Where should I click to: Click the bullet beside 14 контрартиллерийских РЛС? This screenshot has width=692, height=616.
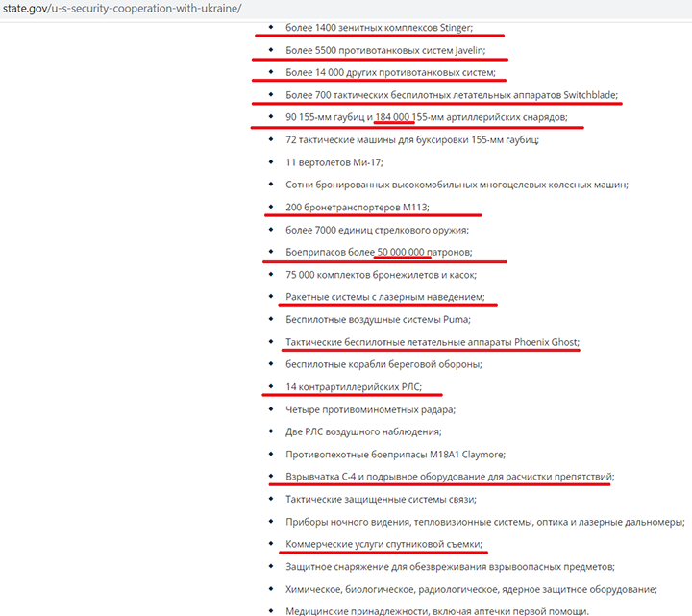click(x=272, y=387)
